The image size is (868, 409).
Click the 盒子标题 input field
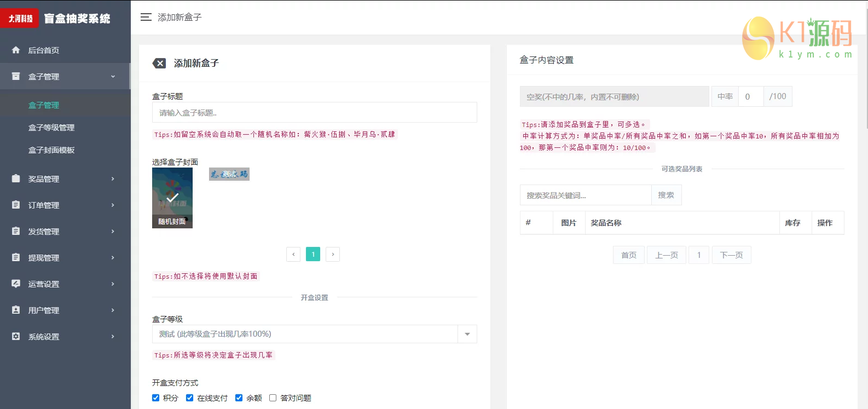point(314,113)
